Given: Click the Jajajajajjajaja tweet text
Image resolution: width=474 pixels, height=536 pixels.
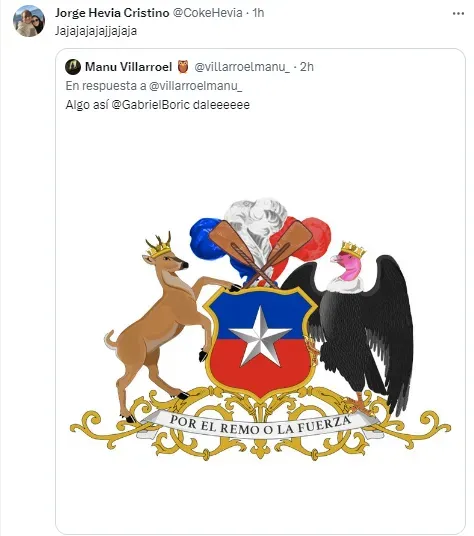Looking at the screenshot, I should click(96, 31).
